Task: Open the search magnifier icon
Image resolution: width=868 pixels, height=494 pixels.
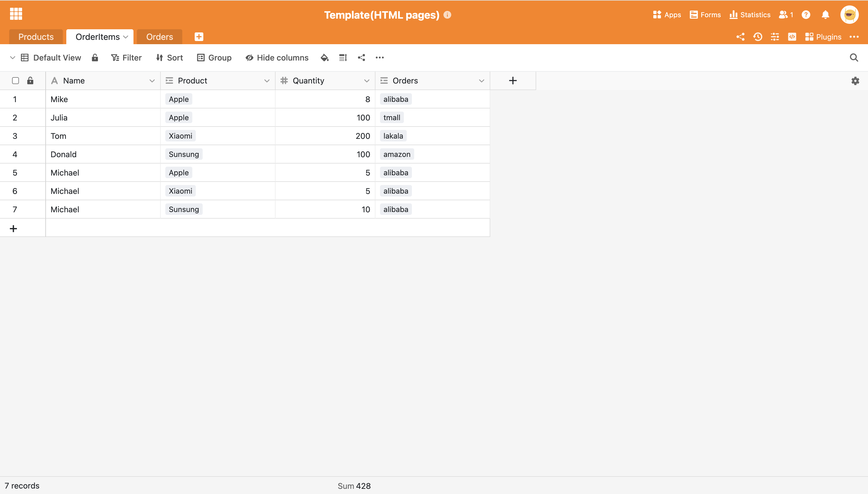Action: click(x=854, y=58)
